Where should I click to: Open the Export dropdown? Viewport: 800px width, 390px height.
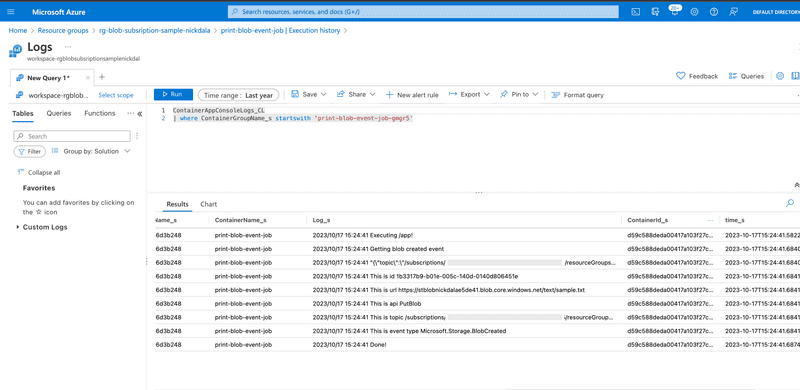click(x=469, y=94)
